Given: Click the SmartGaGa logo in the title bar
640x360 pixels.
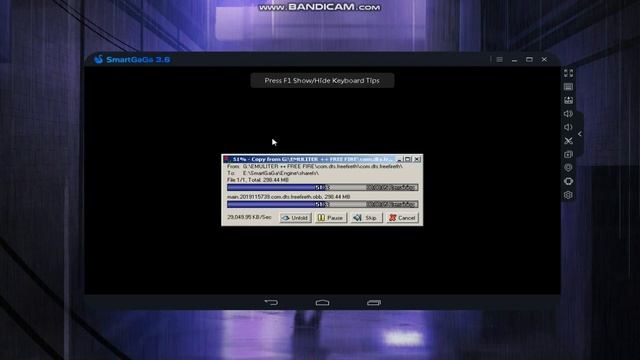Looking at the screenshot, I should [98, 60].
